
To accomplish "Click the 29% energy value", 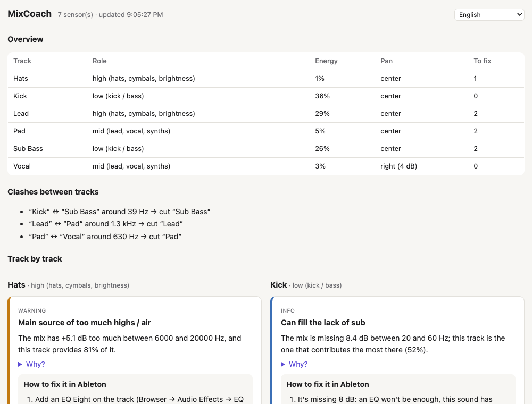I will [x=322, y=114].
